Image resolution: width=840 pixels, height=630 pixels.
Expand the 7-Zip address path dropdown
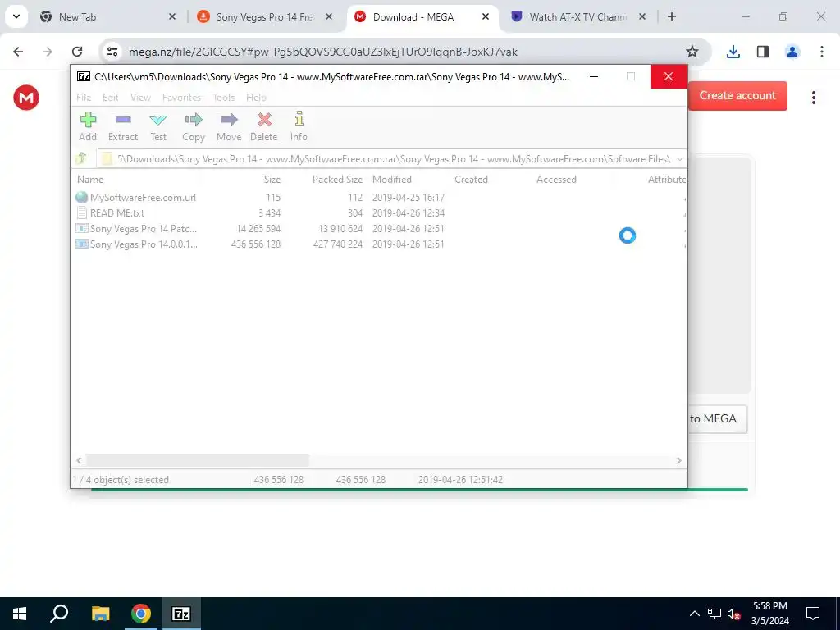679,158
